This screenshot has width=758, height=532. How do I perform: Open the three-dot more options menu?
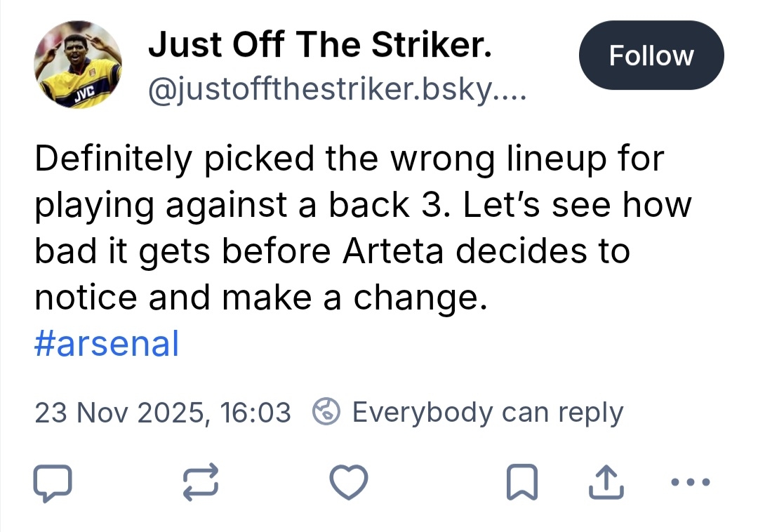(x=691, y=483)
